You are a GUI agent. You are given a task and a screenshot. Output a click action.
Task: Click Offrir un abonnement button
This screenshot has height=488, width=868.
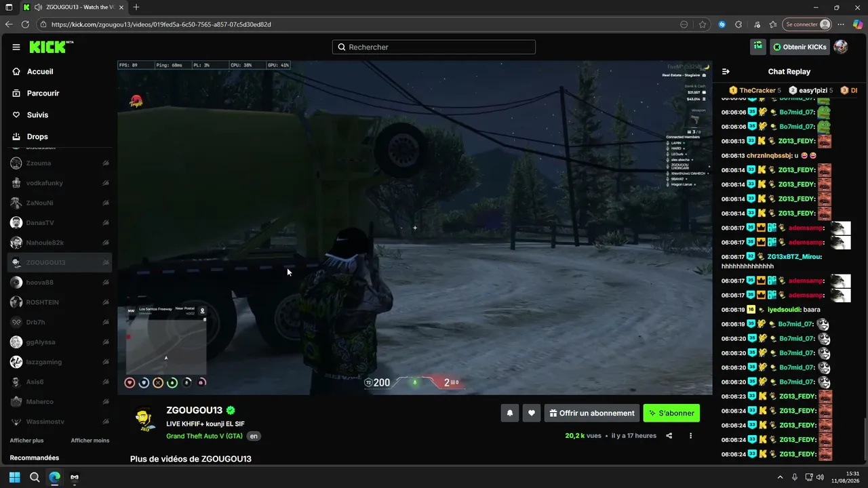pos(592,413)
